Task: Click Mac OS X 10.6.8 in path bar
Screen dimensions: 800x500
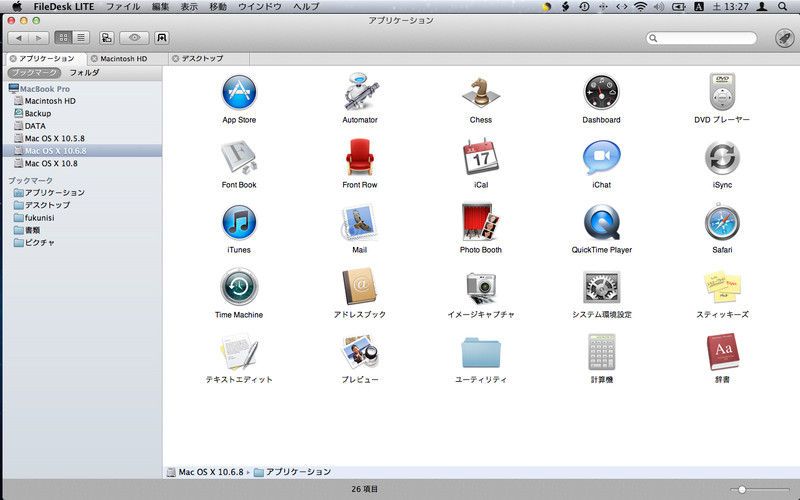Action: tap(211, 471)
